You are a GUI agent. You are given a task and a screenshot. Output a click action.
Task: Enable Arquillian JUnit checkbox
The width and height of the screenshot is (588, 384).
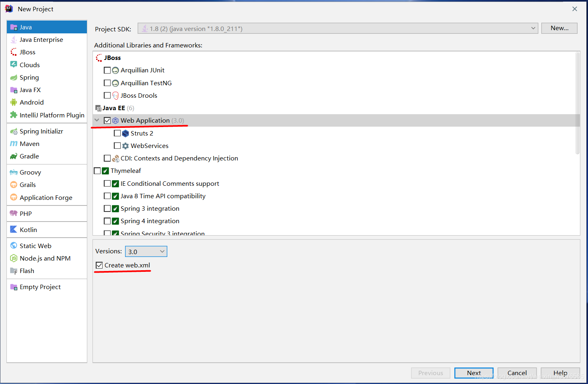107,70
